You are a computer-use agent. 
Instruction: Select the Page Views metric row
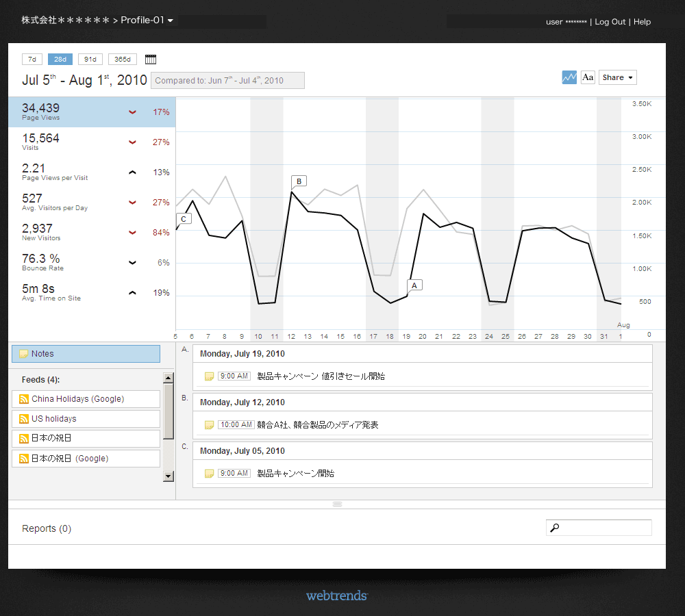tap(92, 112)
